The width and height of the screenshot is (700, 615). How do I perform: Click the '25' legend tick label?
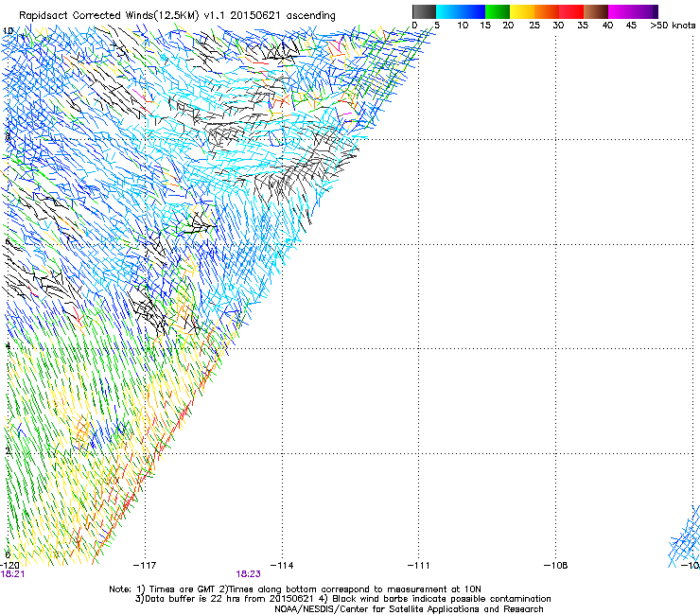tap(534, 26)
